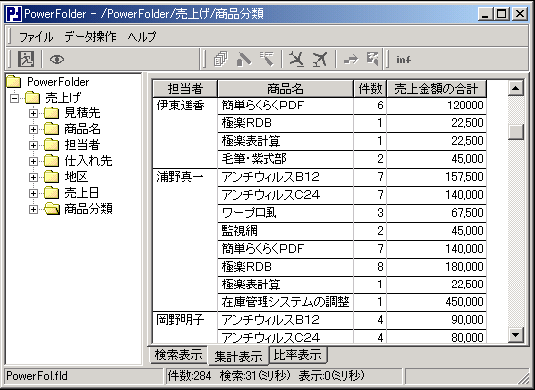Image resolution: width=535 pixels, height=390 pixels.
Task: Click the table scroll up arrow
Action: (x=516, y=89)
